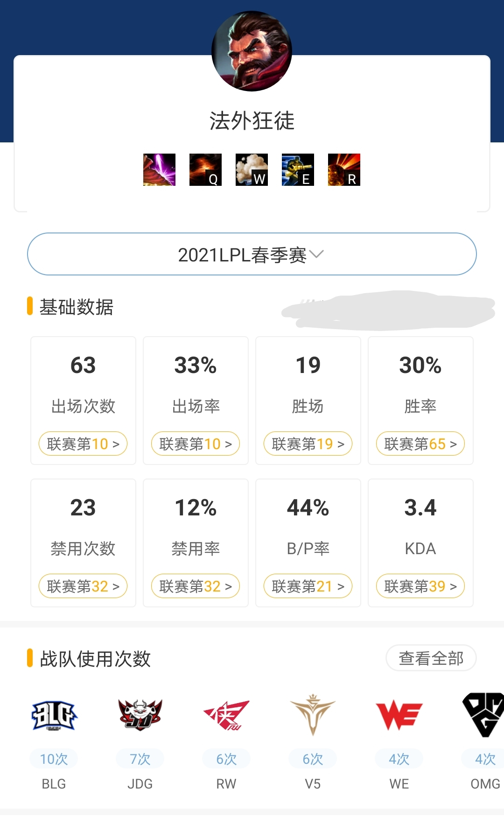Open the V5 team logo

tap(313, 715)
